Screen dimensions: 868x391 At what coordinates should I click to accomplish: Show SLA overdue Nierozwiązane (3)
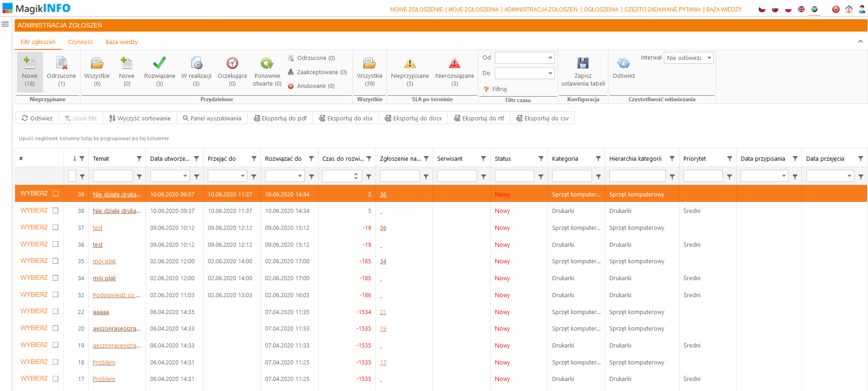tap(455, 72)
